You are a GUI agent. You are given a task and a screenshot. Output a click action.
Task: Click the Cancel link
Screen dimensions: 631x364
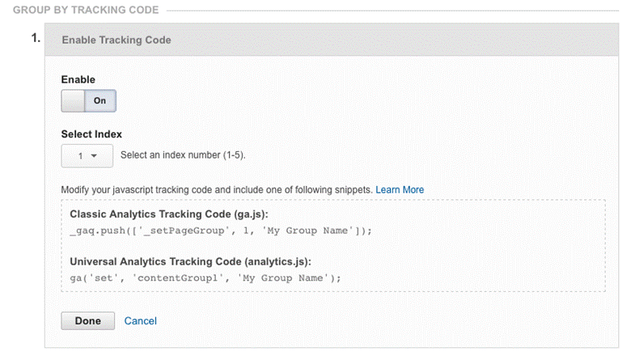coord(140,321)
